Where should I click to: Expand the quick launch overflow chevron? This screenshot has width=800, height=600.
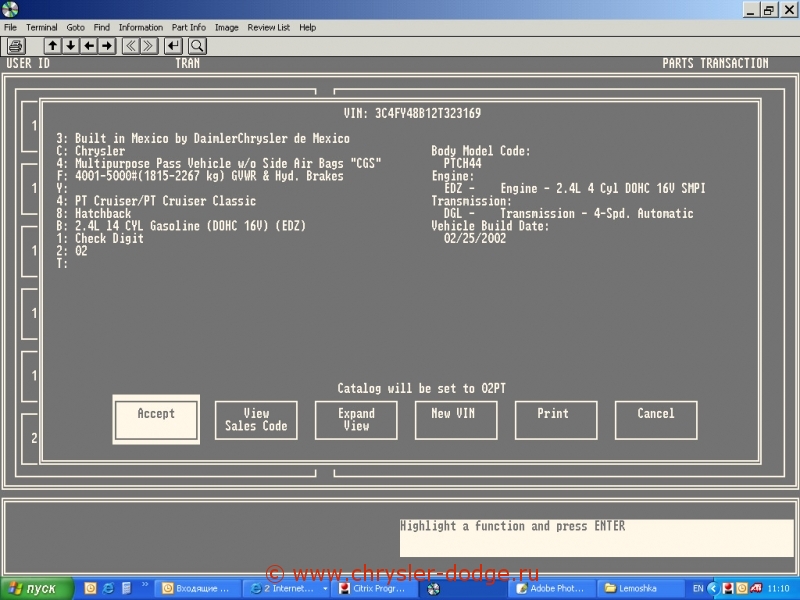click(145, 585)
